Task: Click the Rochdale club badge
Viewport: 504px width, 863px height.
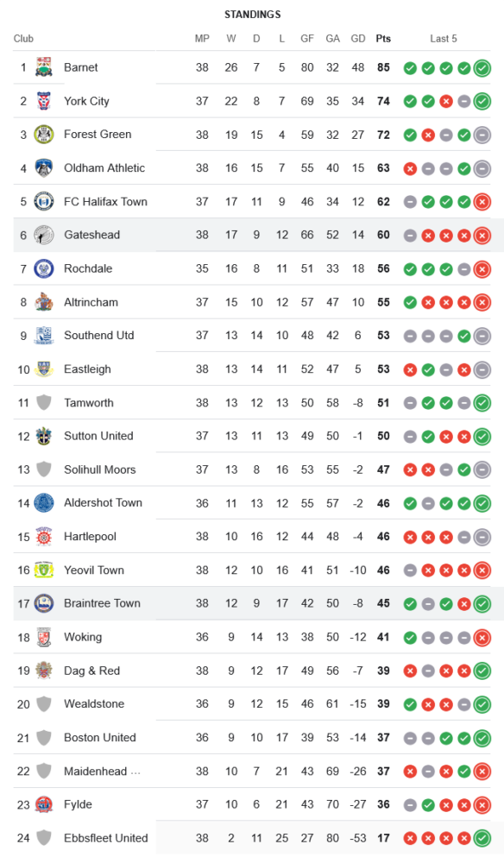Action: click(x=44, y=268)
